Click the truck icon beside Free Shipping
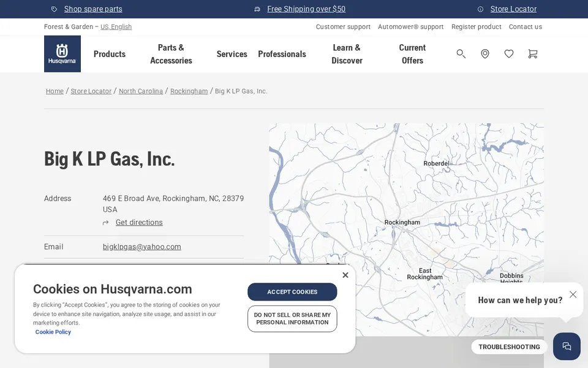This screenshot has height=368, width=588. (x=257, y=9)
